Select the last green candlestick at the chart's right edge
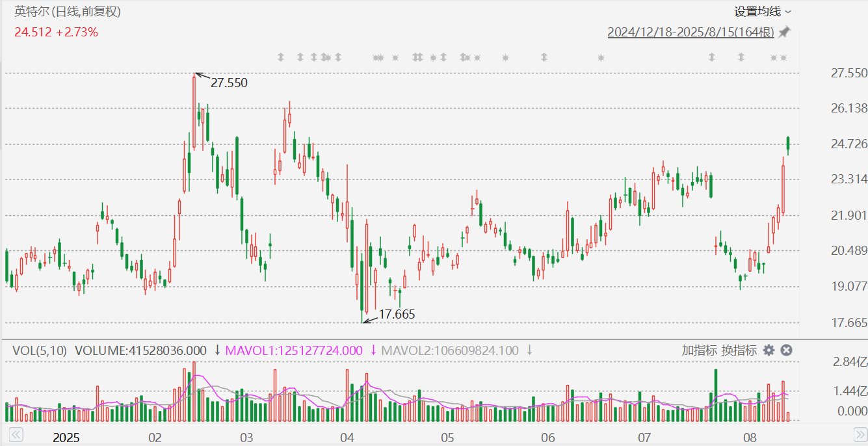 pos(788,145)
